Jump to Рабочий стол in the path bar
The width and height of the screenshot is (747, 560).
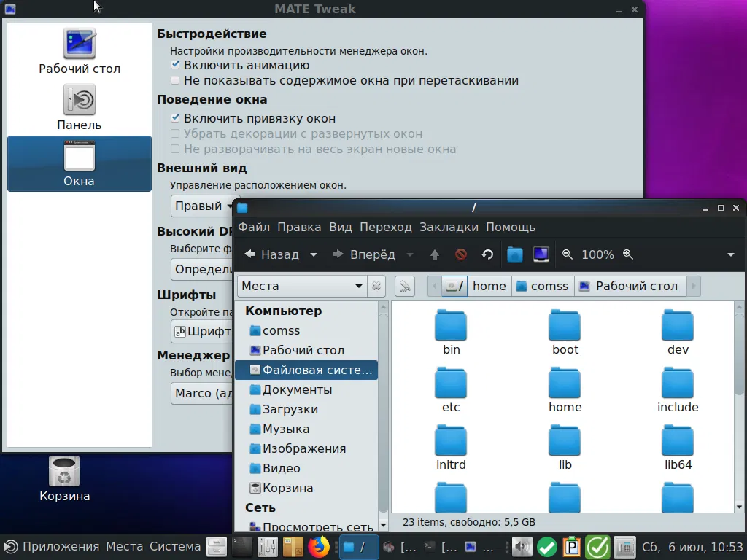(x=630, y=286)
